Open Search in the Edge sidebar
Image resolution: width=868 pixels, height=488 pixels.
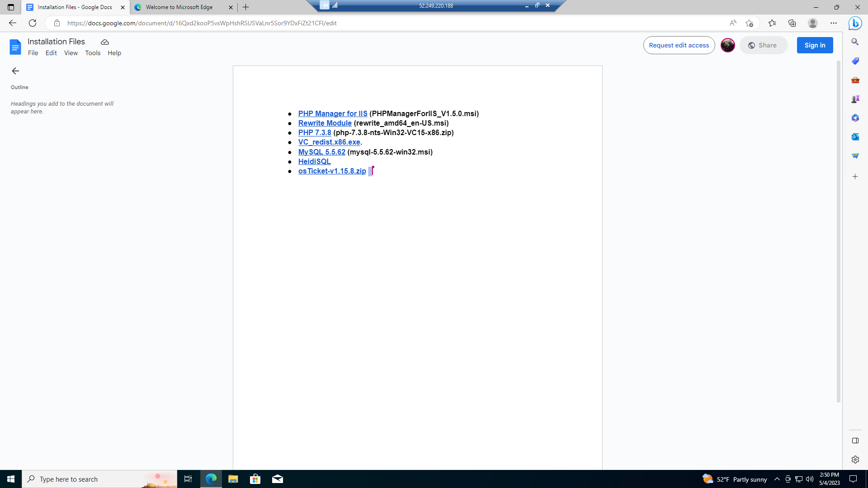(855, 42)
